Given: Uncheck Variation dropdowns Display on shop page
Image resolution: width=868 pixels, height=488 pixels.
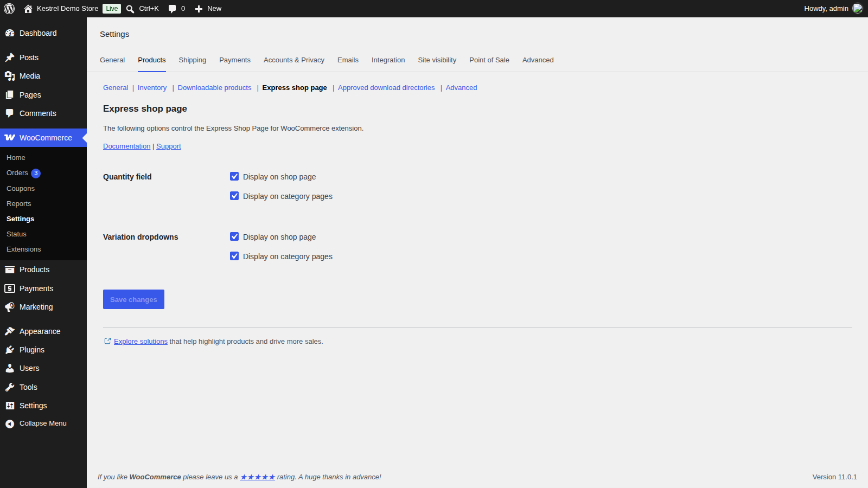Looking at the screenshot, I should click(234, 236).
